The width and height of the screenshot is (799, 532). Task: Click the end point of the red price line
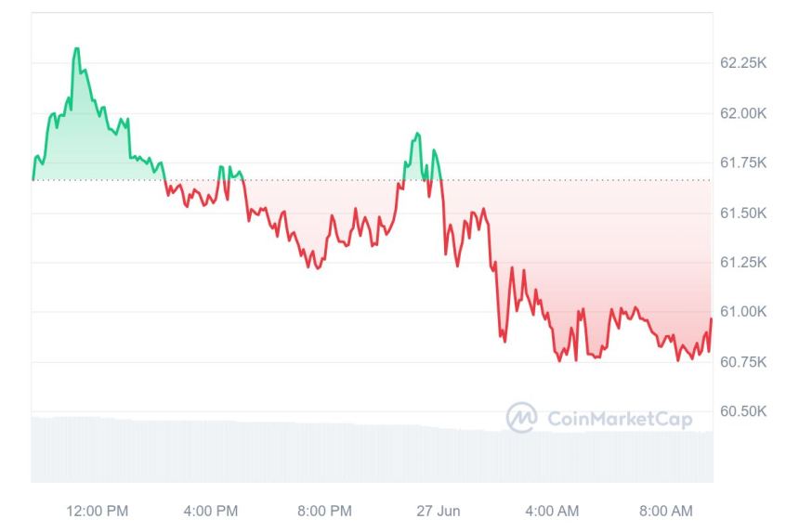712,318
